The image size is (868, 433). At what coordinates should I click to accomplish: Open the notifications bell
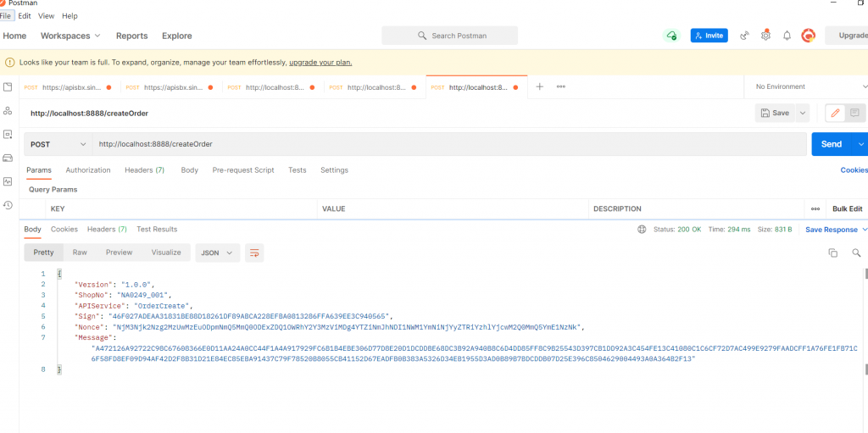tap(787, 36)
